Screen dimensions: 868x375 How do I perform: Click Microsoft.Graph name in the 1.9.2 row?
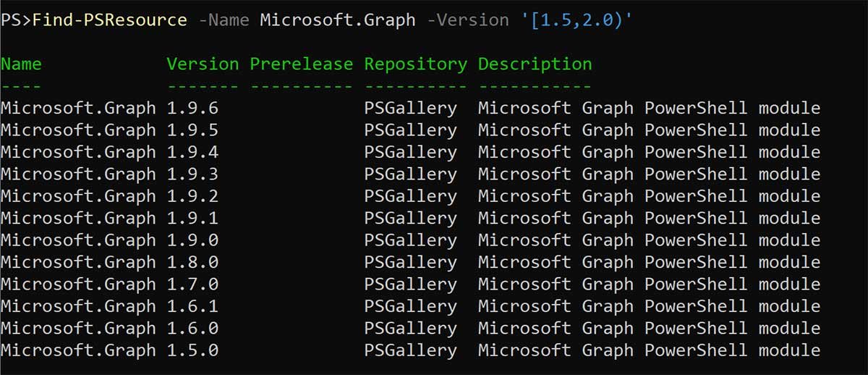[78, 196]
